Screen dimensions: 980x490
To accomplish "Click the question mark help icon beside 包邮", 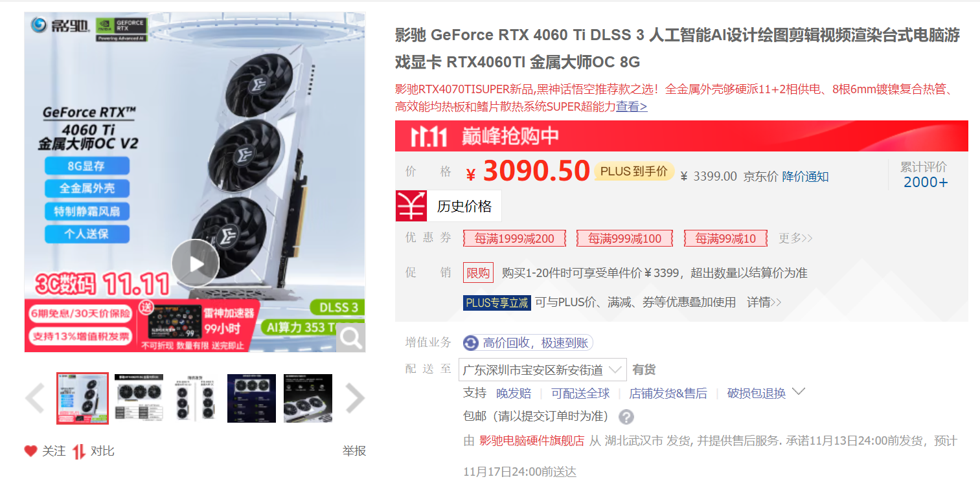I will pyautogui.click(x=626, y=417).
